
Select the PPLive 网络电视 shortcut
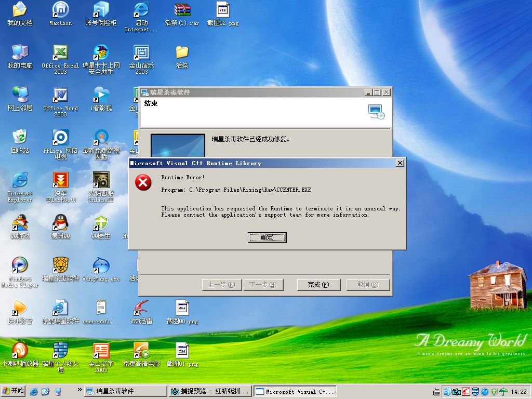pos(60,144)
